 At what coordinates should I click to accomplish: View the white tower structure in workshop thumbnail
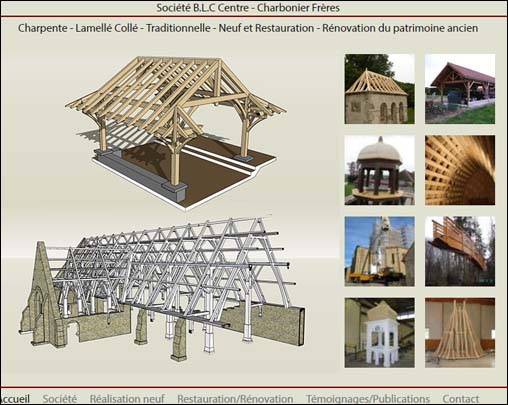tap(380, 333)
